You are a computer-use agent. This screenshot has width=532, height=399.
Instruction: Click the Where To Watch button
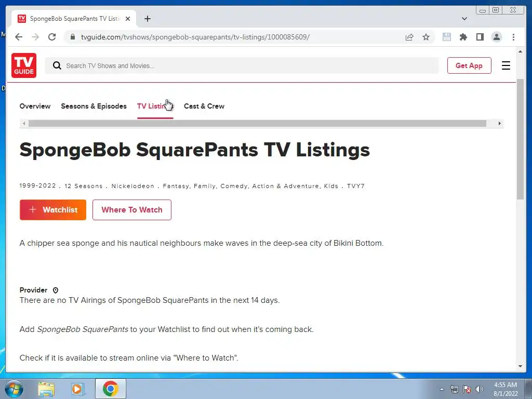131,210
